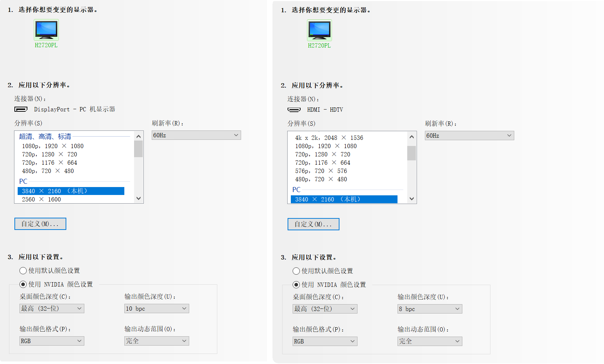The height and width of the screenshot is (364, 604).
Task: Click the 自定义(M) button on the left panel
Action: click(40, 223)
